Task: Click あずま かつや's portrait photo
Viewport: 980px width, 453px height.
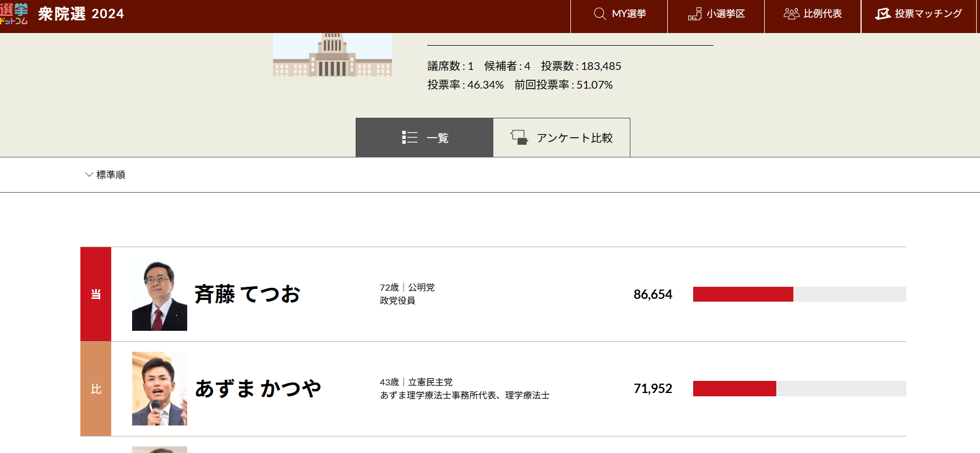Action: tap(160, 389)
